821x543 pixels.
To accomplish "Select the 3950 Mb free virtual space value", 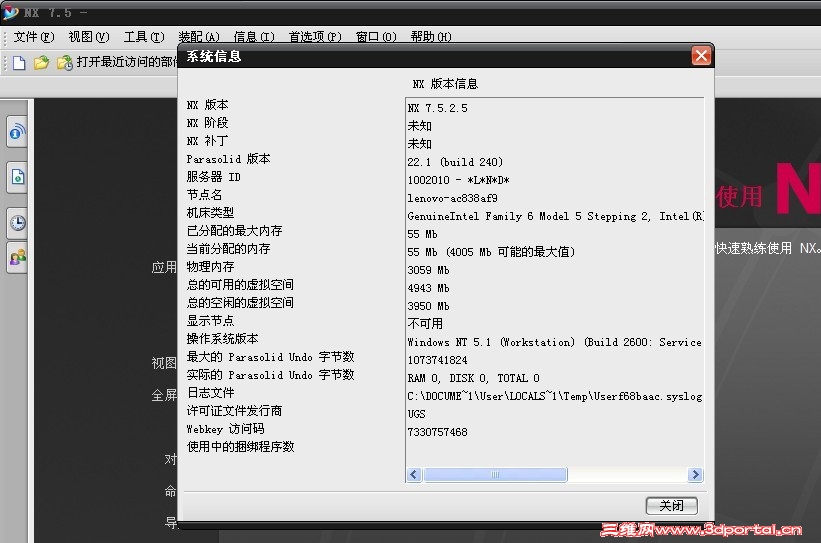I will coord(428,306).
